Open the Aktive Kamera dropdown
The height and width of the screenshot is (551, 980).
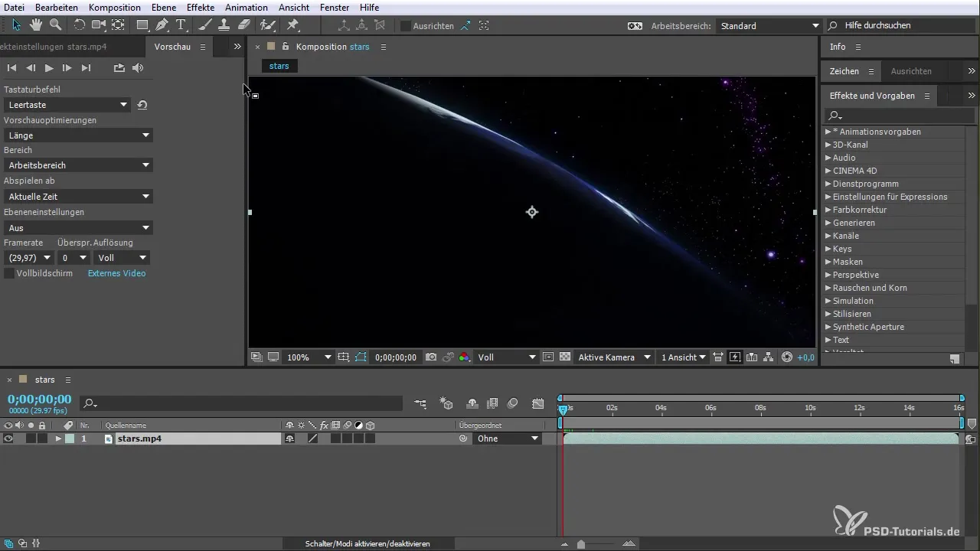614,357
